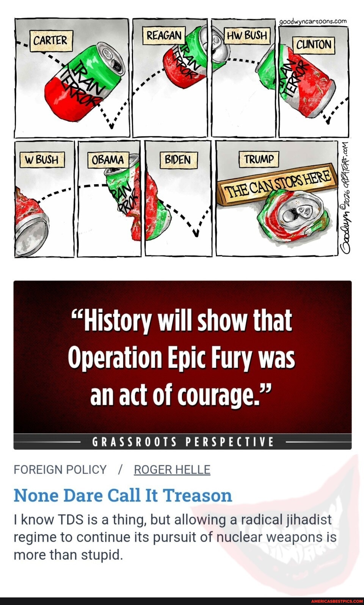Click the TRUMP cartoon panel label

tap(259, 159)
